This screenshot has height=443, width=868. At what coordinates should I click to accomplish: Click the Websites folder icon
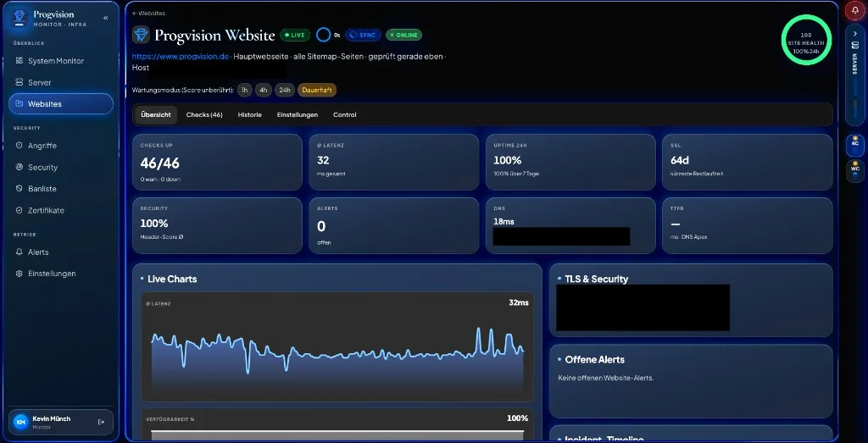click(19, 104)
